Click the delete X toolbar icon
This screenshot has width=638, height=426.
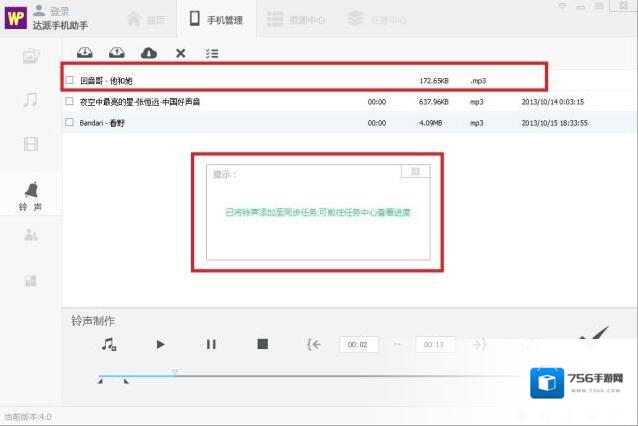click(180, 53)
